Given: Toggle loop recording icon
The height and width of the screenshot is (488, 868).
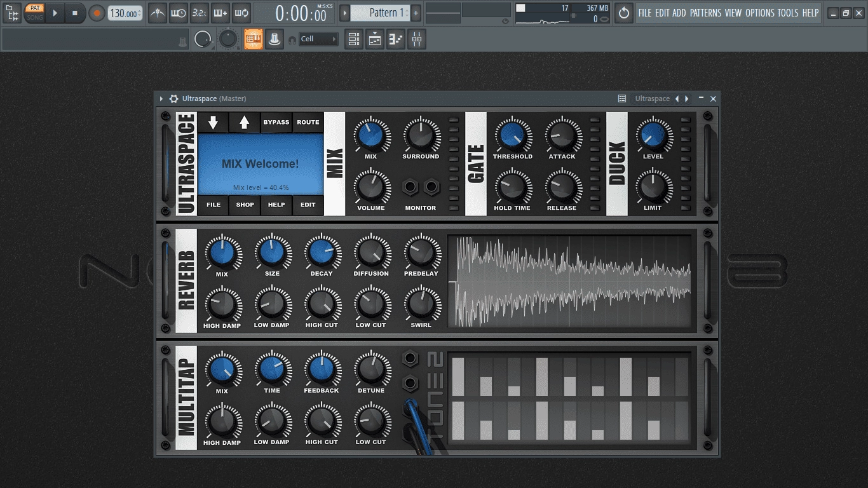Looking at the screenshot, I should pyautogui.click(x=241, y=13).
